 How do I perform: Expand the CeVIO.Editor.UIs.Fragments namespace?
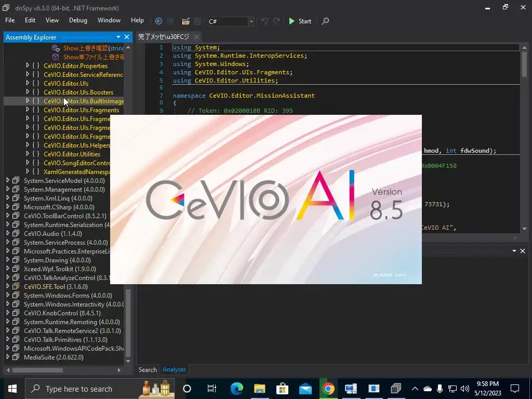[x=28, y=109]
